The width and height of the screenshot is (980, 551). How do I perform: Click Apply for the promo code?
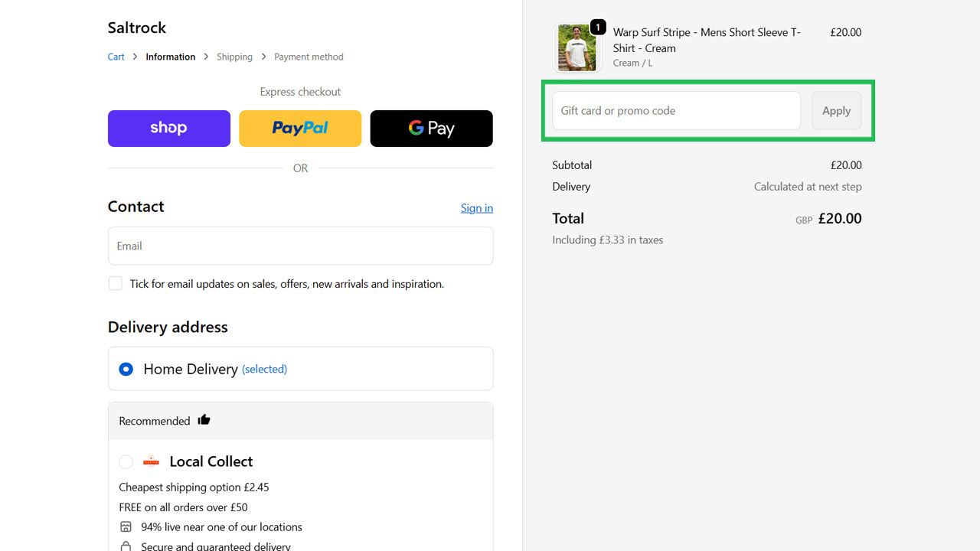coord(836,110)
